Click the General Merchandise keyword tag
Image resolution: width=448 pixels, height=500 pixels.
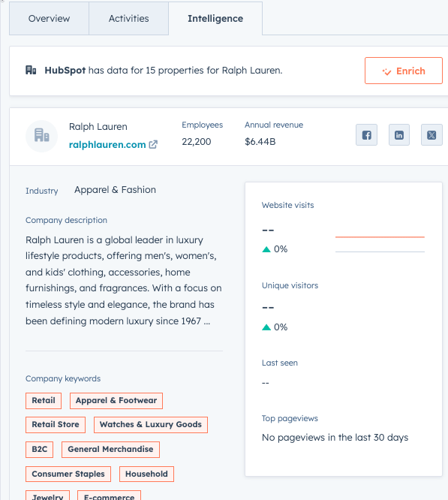[x=110, y=450]
